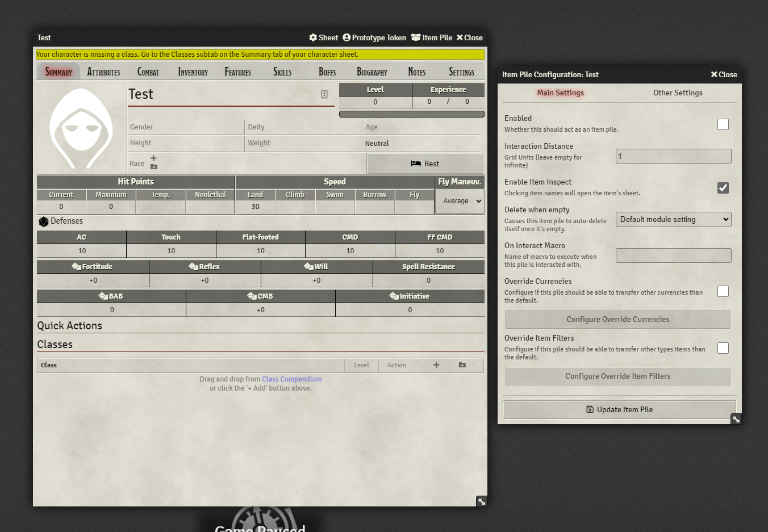
Task: Open the compendium folder icon beside Race
Action: (x=153, y=167)
